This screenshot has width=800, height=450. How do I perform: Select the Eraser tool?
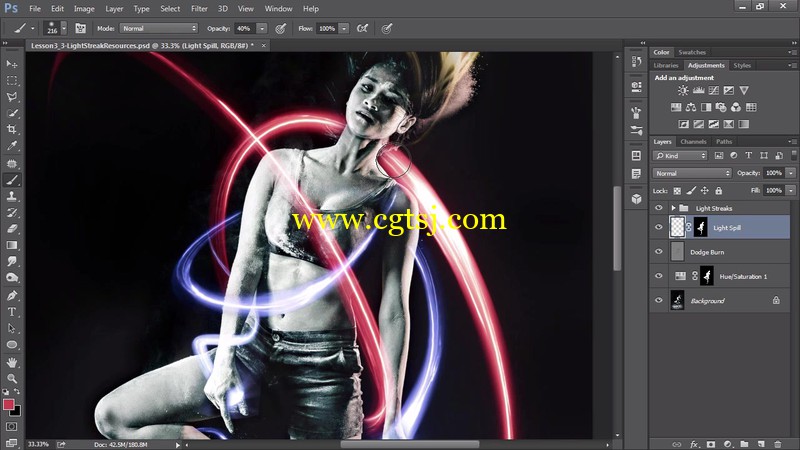coord(12,229)
